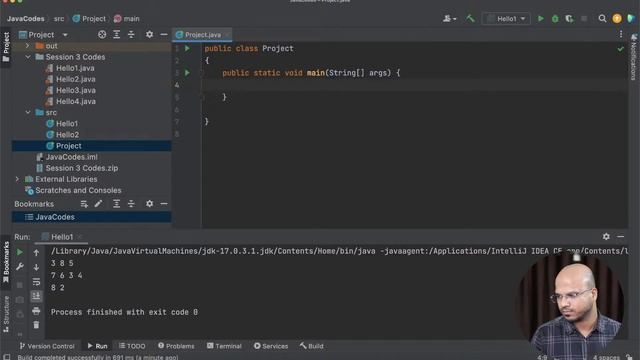Click down arrow in Run console

click(36, 267)
